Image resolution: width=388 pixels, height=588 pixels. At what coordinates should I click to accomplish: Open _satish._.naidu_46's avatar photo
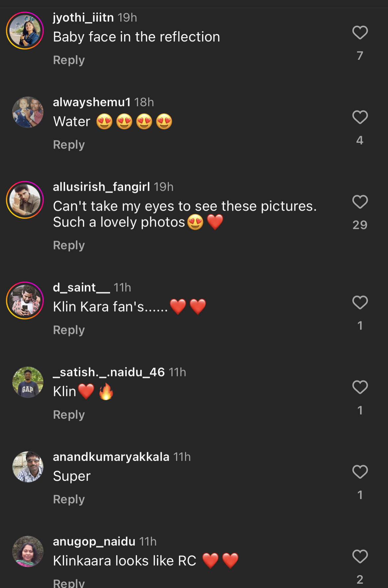click(x=28, y=382)
